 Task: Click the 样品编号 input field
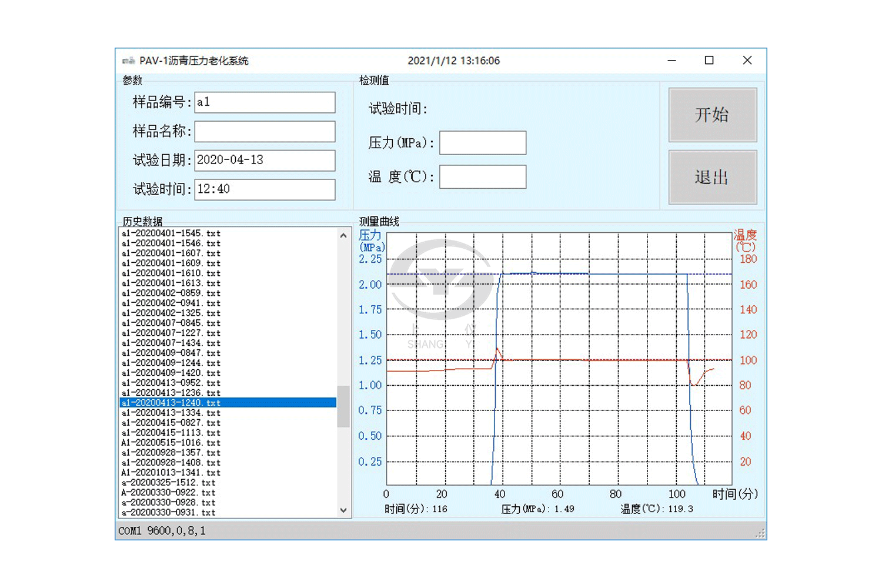pyautogui.click(x=265, y=102)
